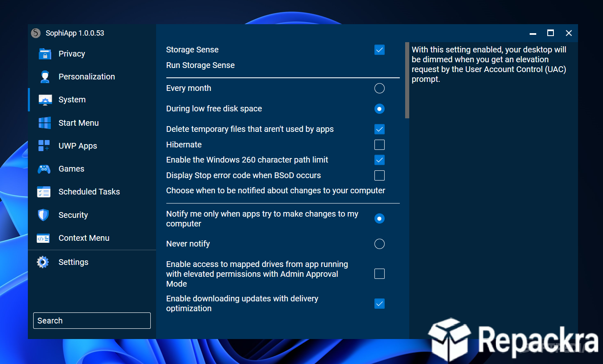Viewport: 603px width, 364px height.
Task: Close the SophiApp window
Action: 569,33
